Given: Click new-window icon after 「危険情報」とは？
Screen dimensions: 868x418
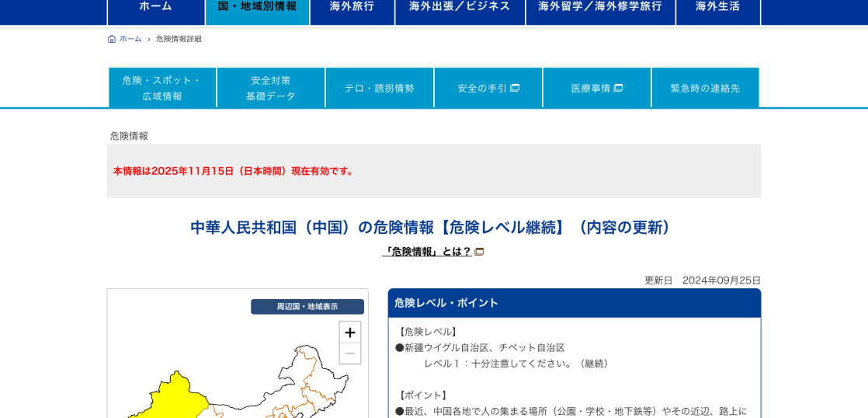Looking at the screenshot, I should tap(479, 252).
